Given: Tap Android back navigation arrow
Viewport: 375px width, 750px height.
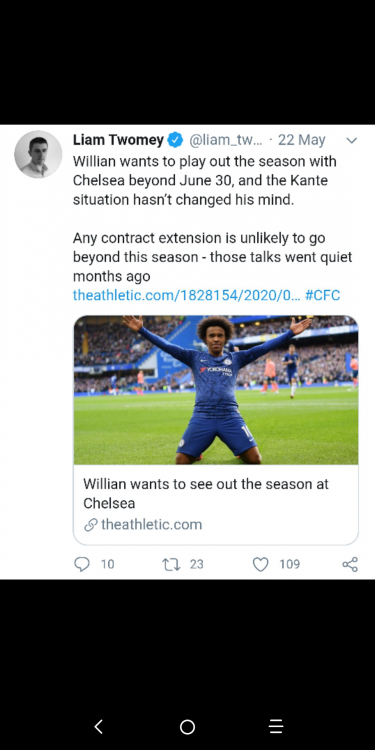Looking at the screenshot, I should click(x=99, y=727).
